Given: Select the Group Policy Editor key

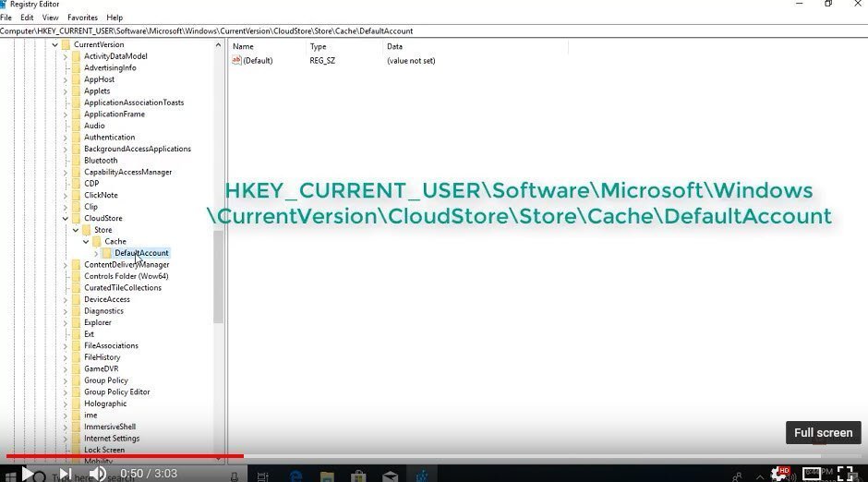Looking at the screenshot, I should pos(116,392).
